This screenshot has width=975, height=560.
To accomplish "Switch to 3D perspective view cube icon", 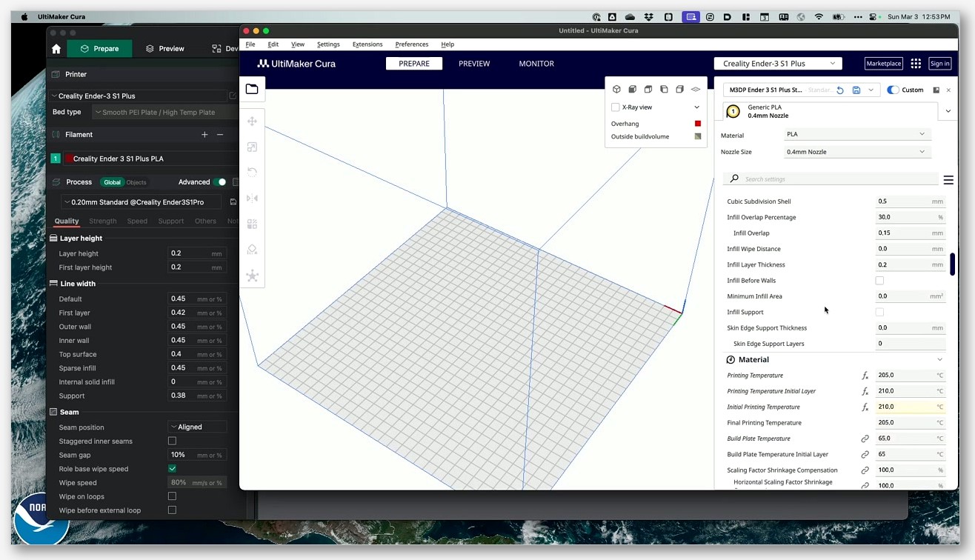I will pos(616,89).
